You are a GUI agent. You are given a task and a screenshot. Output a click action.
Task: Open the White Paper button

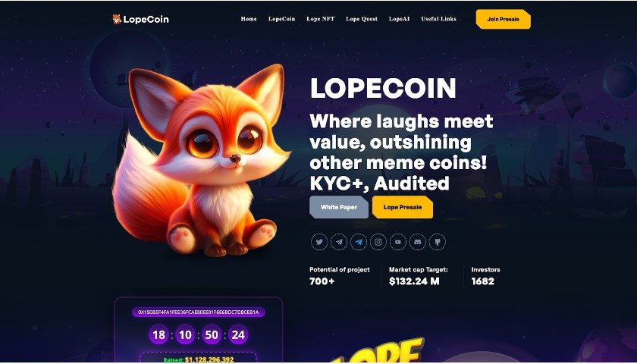click(x=339, y=207)
